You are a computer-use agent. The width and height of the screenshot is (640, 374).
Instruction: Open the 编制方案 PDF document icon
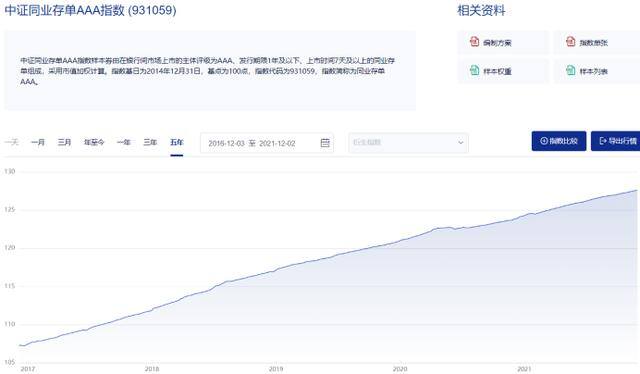(x=474, y=41)
